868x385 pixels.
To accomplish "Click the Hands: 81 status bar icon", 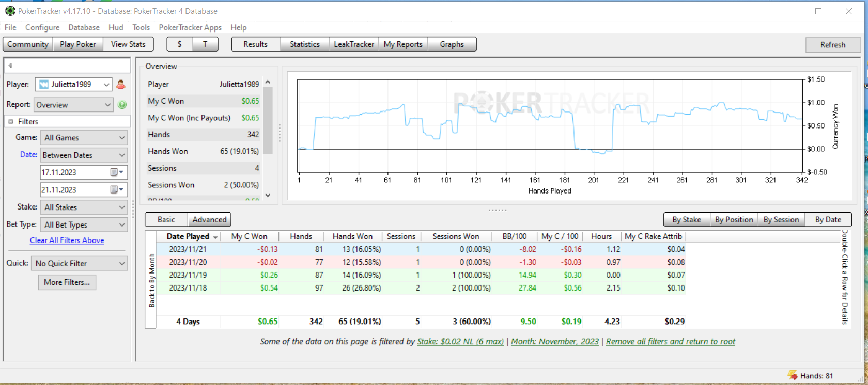I will [793, 375].
